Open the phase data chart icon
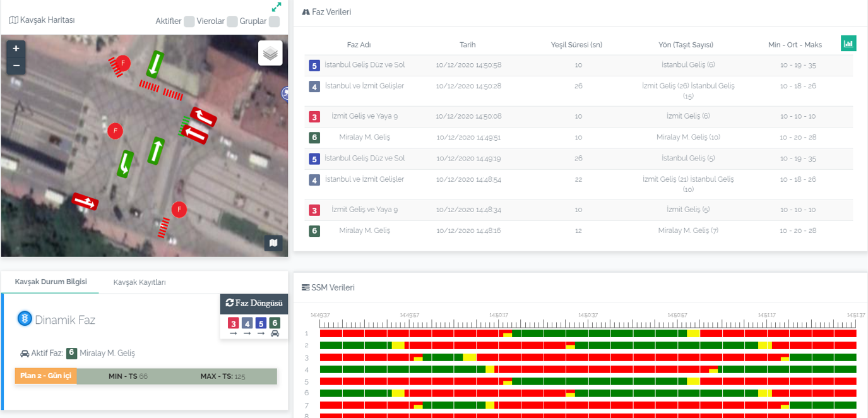The width and height of the screenshot is (868, 418). (848, 44)
